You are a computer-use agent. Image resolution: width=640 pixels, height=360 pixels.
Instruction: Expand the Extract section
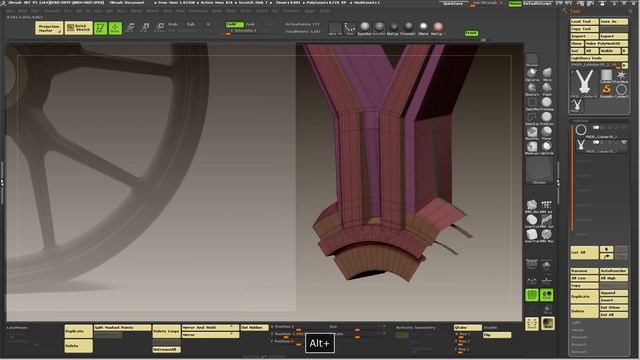(579, 351)
